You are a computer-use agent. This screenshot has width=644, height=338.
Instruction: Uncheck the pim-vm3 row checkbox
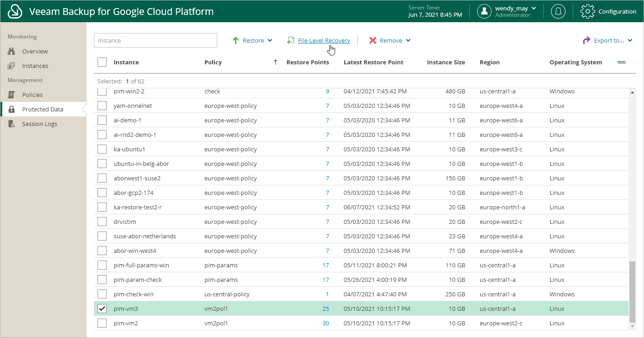102,309
